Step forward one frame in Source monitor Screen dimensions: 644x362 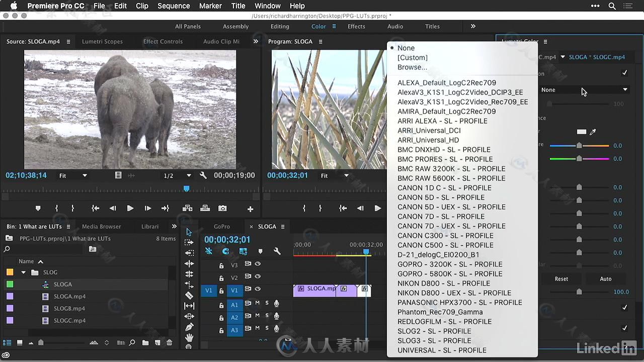tap(148, 208)
